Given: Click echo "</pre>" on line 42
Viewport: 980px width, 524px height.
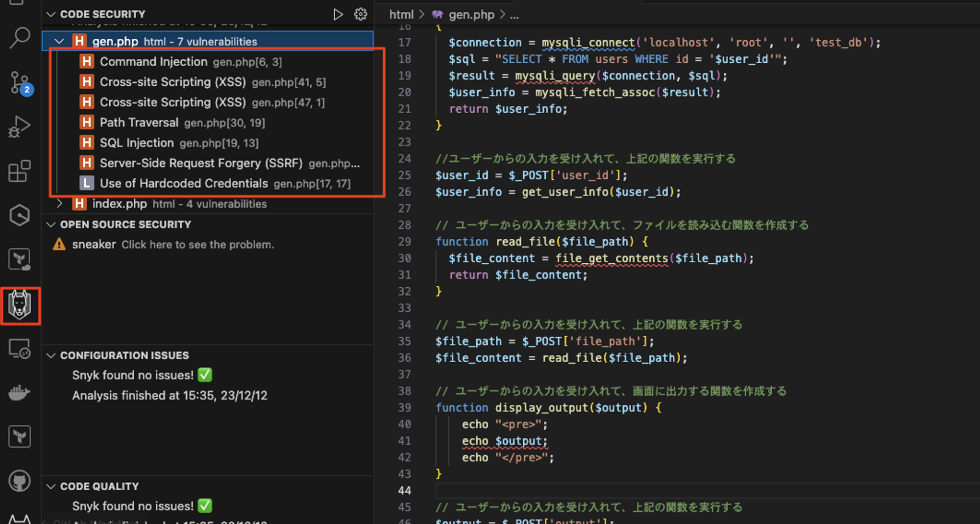Looking at the screenshot, I should (x=508, y=458).
